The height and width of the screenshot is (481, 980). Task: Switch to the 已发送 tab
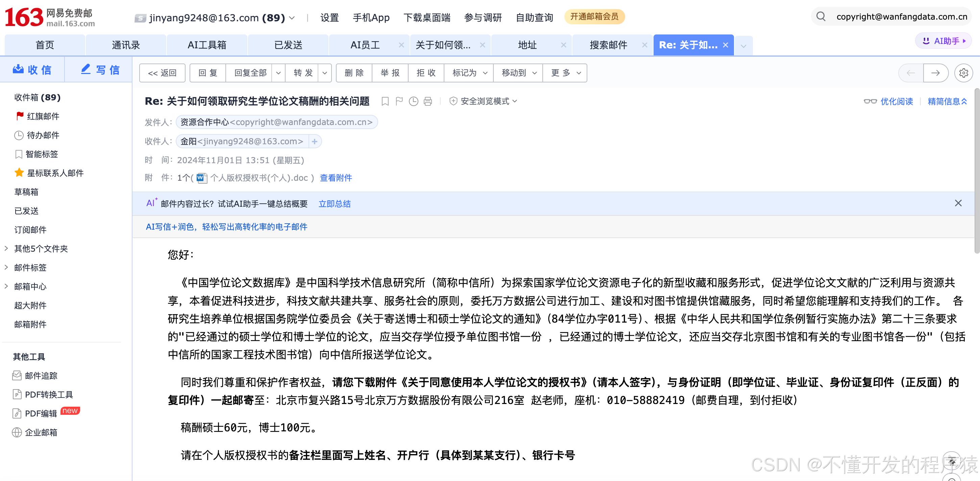coord(288,45)
